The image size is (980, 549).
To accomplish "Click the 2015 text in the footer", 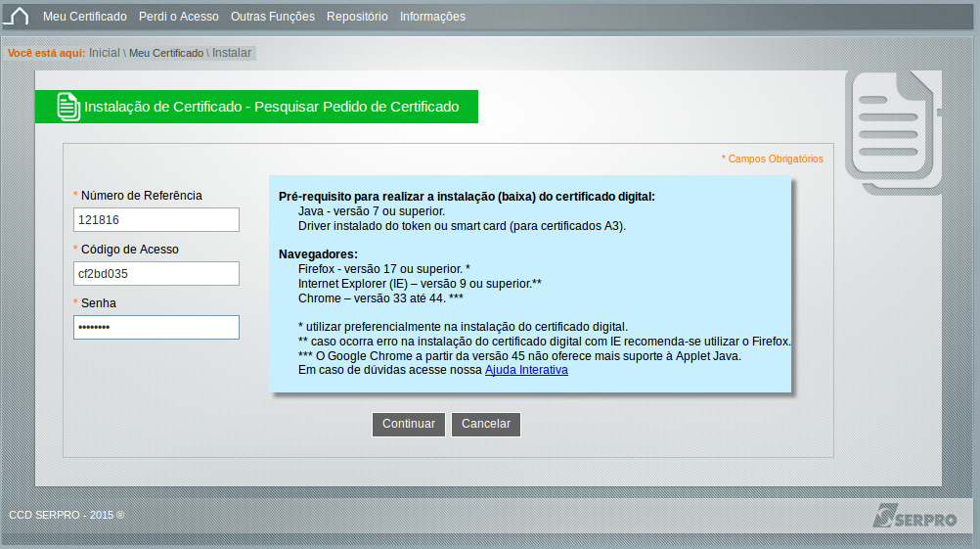I will (x=102, y=515).
